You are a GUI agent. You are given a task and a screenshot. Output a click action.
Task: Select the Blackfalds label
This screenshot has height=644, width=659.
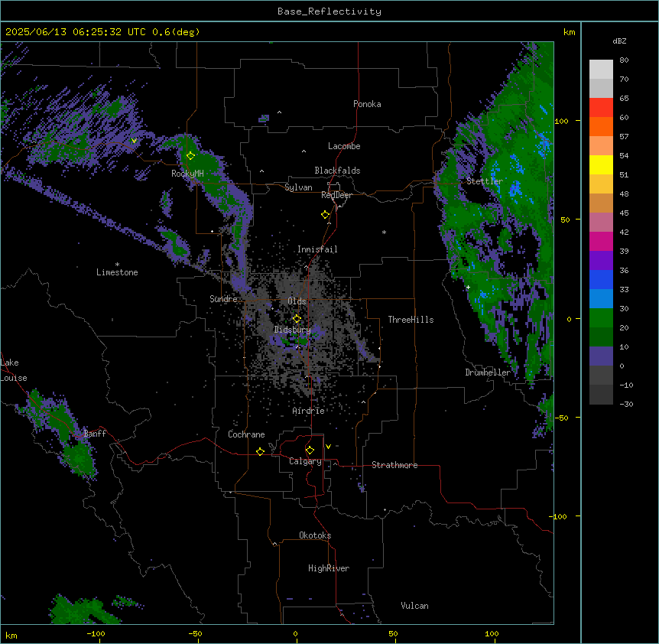click(x=337, y=171)
